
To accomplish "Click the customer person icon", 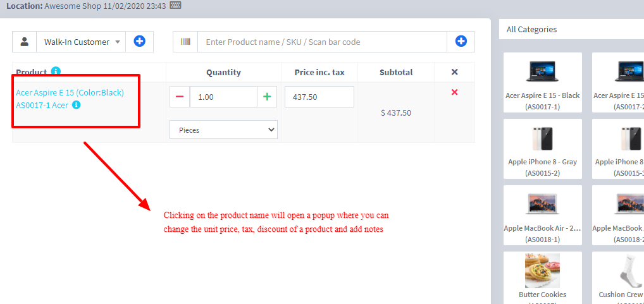I will coord(25,42).
